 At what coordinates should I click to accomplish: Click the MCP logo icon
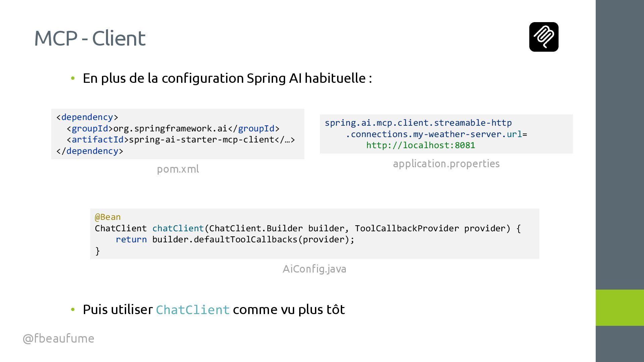pyautogui.click(x=544, y=37)
